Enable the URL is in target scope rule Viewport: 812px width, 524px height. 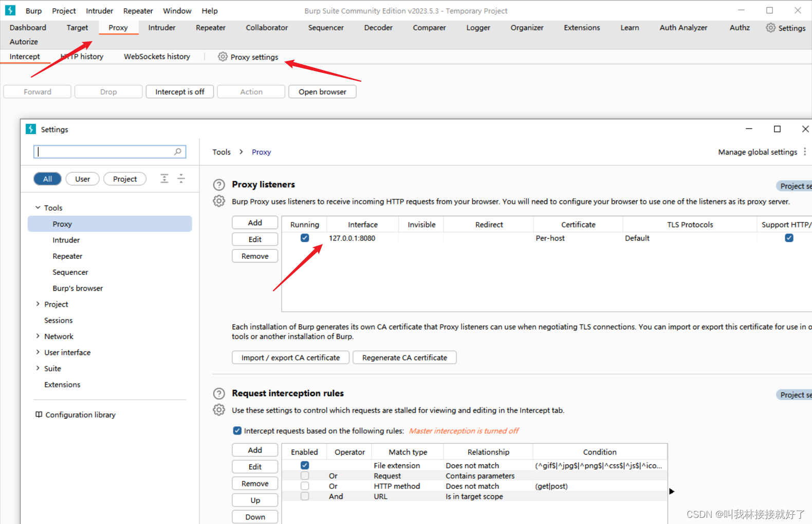click(305, 496)
